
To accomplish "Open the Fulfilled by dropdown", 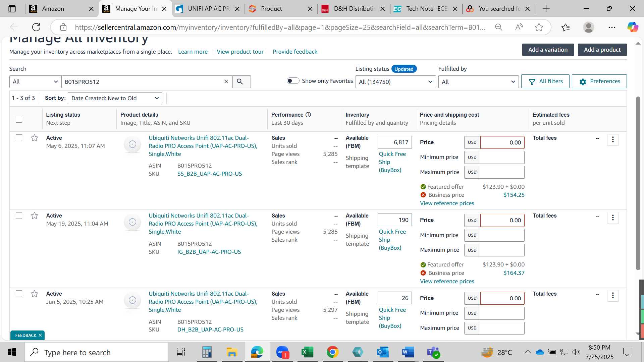I will (x=478, y=81).
